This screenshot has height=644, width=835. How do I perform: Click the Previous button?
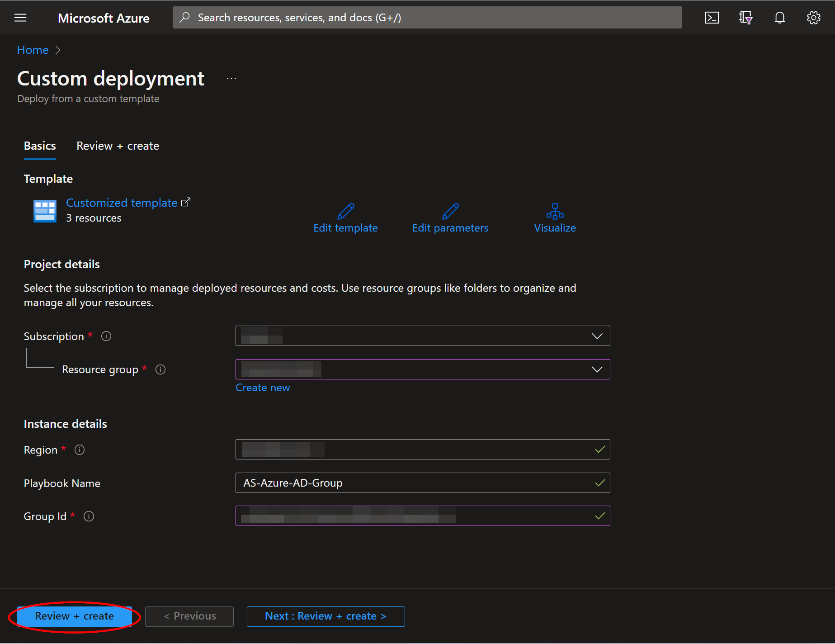click(189, 616)
